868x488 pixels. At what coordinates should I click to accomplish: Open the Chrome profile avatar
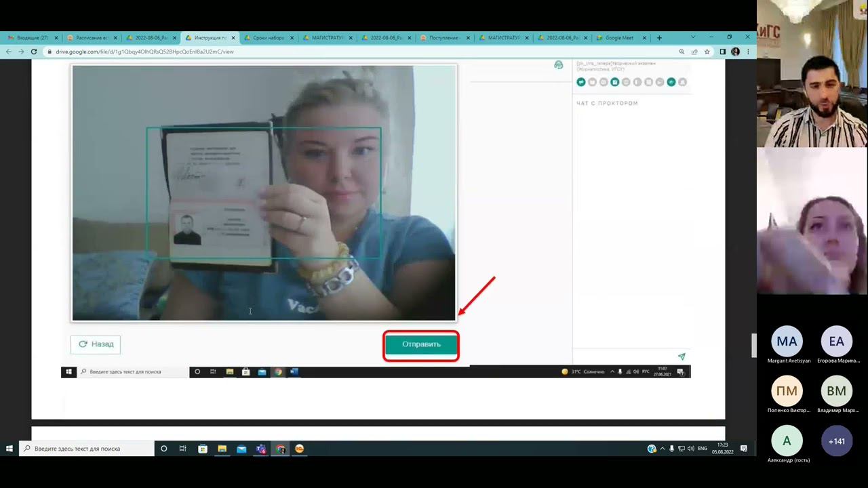(736, 52)
